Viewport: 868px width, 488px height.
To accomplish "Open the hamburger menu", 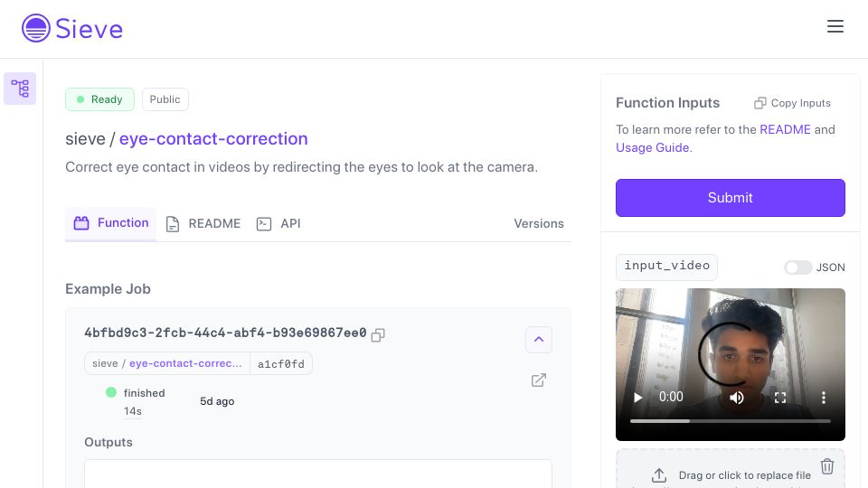I will pyautogui.click(x=835, y=26).
